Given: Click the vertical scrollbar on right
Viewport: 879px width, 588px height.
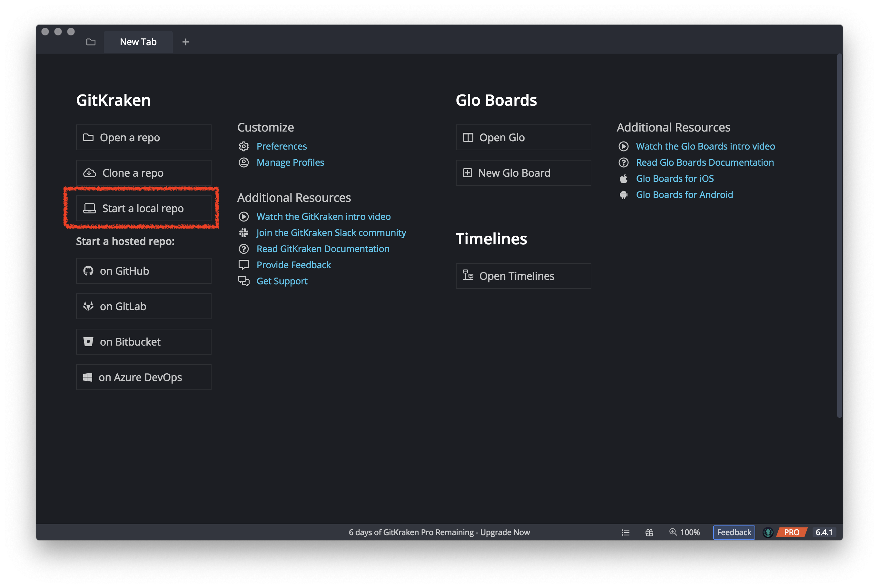Looking at the screenshot, I should tap(839, 236).
